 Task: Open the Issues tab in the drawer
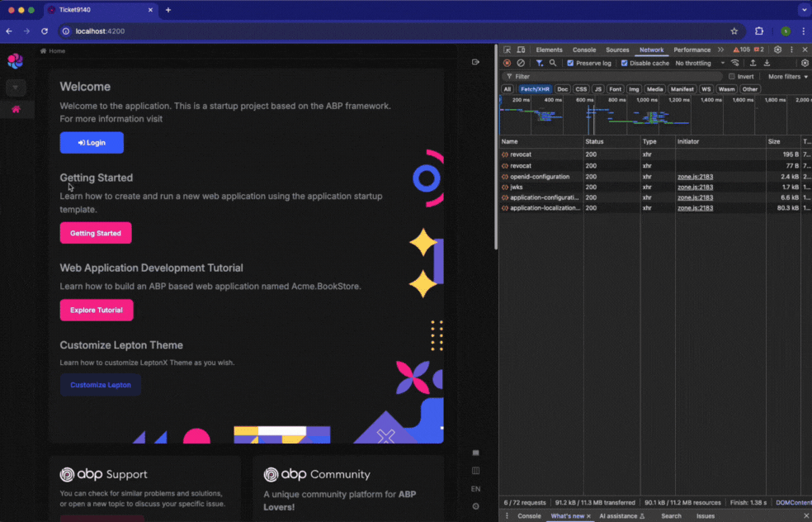point(706,516)
